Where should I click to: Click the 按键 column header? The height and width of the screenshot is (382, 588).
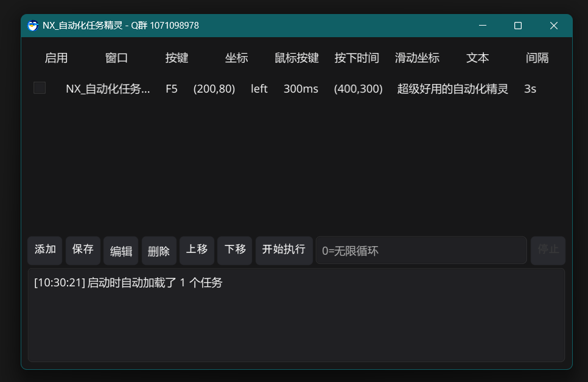(x=177, y=58)
